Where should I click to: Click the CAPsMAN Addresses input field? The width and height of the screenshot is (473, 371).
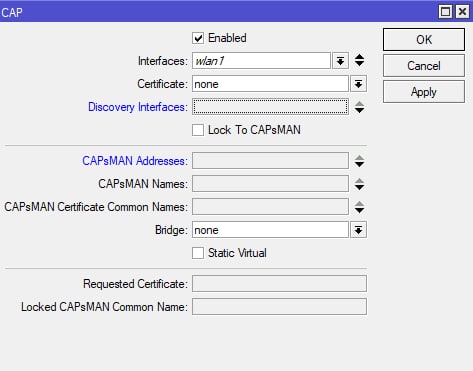click(270, 161)
